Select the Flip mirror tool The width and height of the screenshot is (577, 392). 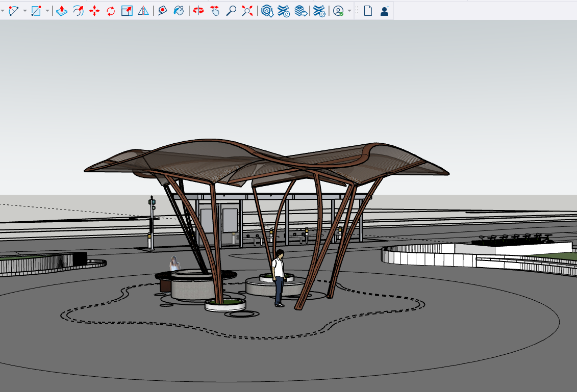(143, 11)
